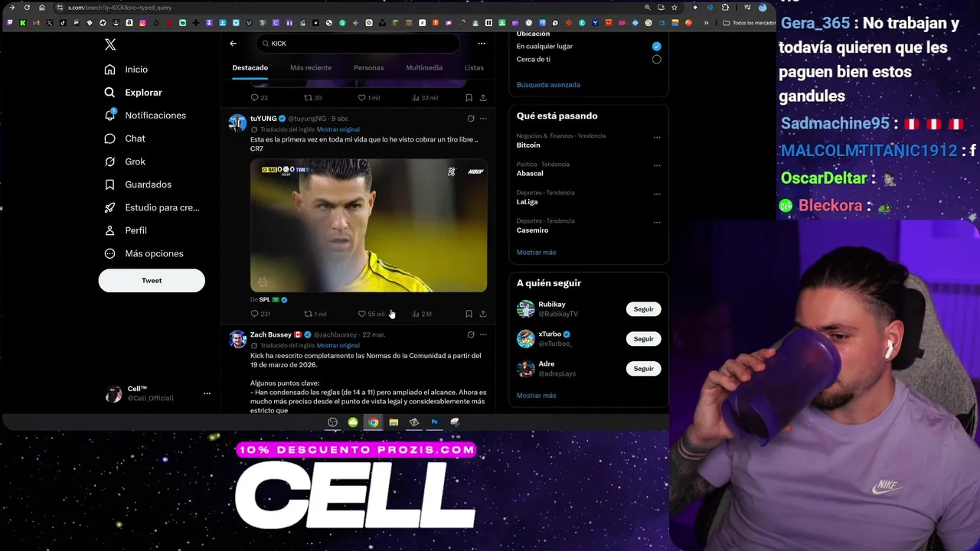Click the Tweet button
Image resolution: width=980 pixels, height=551 pixels.
152,281
